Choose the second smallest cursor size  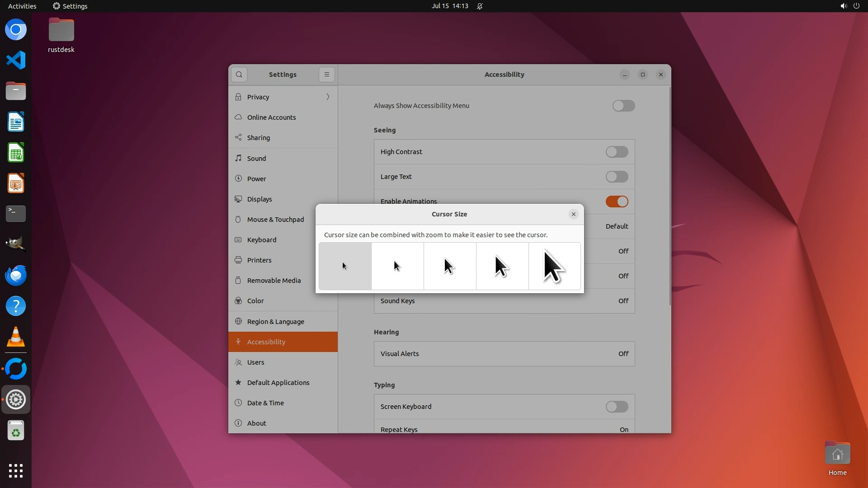[397, 266]
